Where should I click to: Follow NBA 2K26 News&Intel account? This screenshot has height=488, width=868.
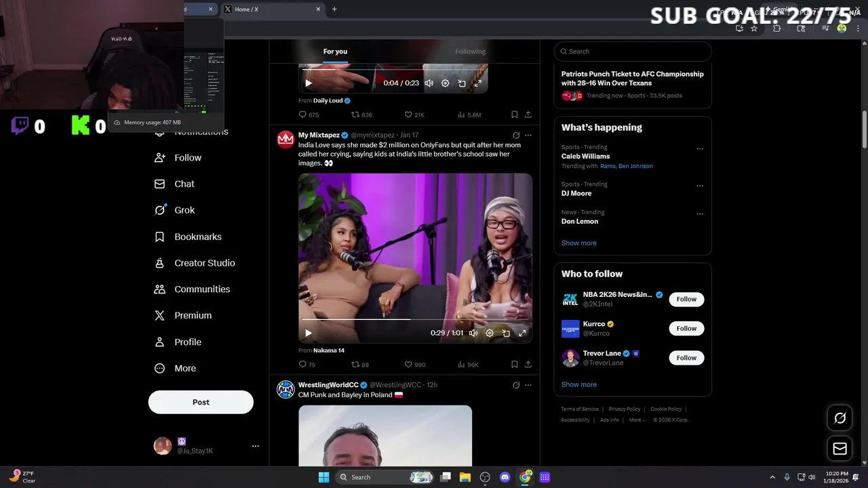pos(686,299)
